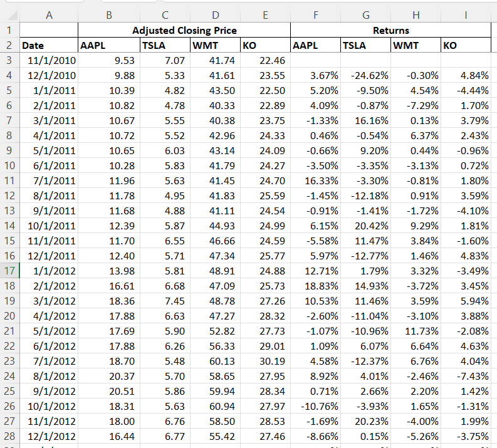497x448 pixels.
Task: Select the AAPL return 16.33%
Action: click(x=315, y=180)
